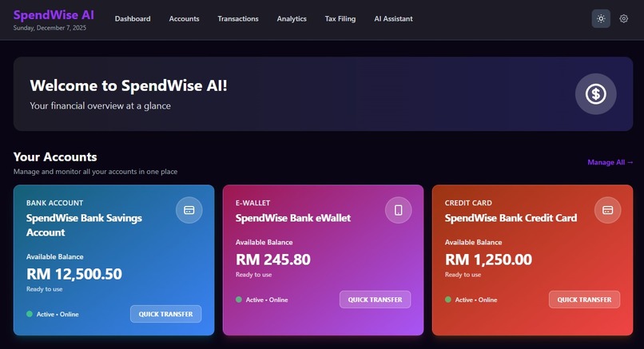Viewport: 644px width, 349px height.
Task: Click Active • Online on the eWallet card
Action: tap(267, 299)
